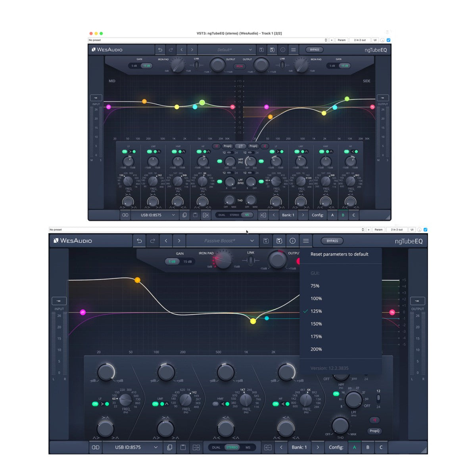The height and width of the screenshot is (476, 476).
Task: Click the left PropQ button in upper window
Action: point(227,146)
